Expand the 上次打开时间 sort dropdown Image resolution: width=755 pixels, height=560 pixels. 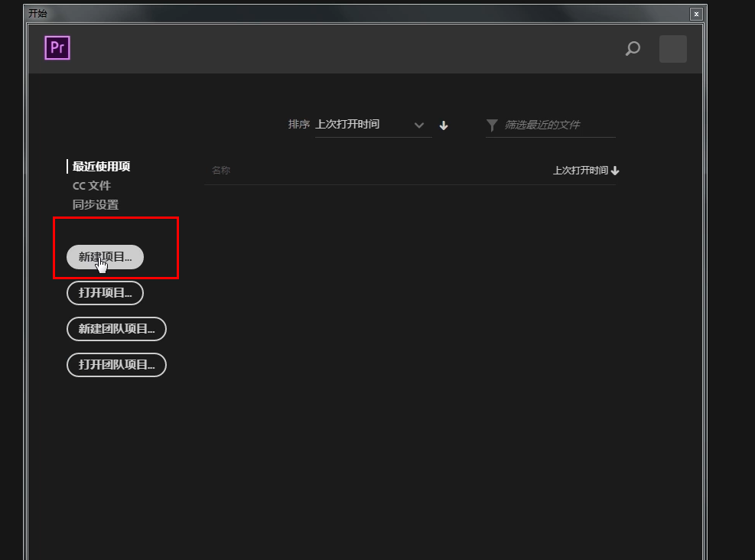[x=373, y=125]
